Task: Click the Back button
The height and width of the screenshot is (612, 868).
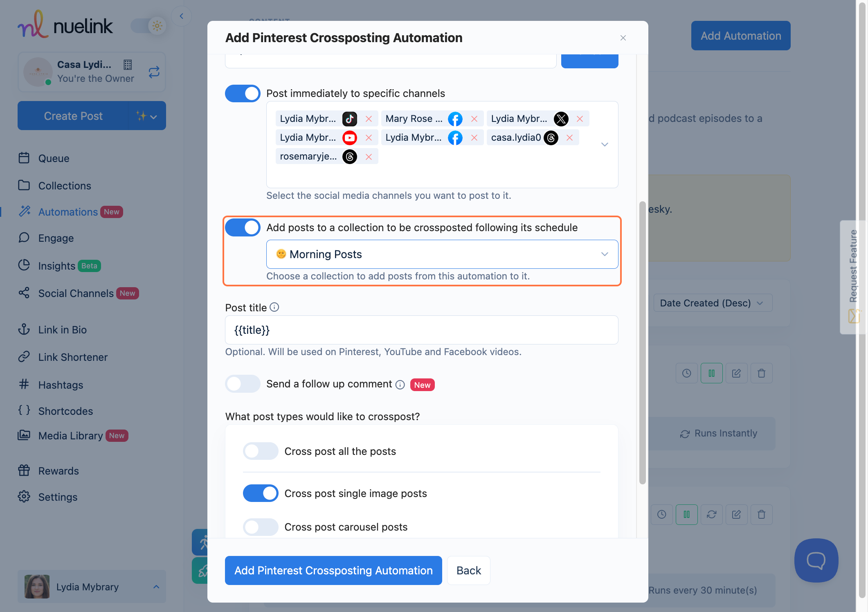Action: point(468,570)
